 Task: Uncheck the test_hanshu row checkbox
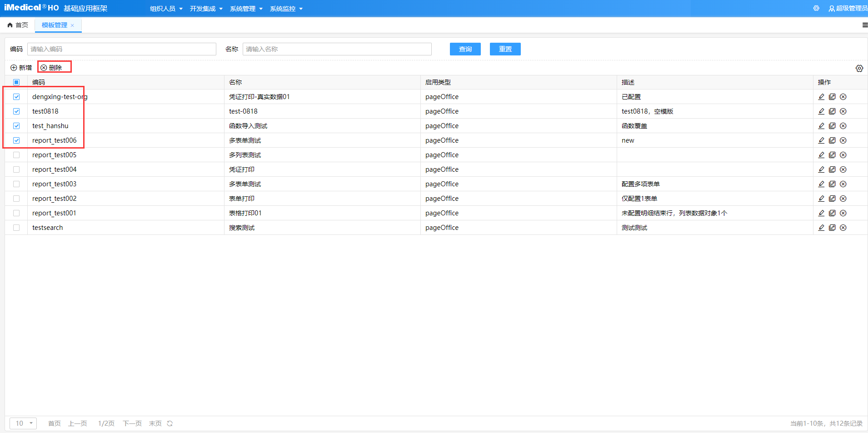pos(16,126)
